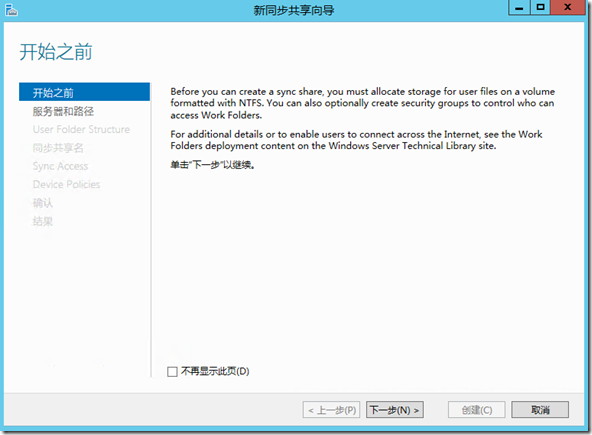Screen dimensions: 592x435
Task: Cancel the wizard with 取消 button
Action: [540, 410]
